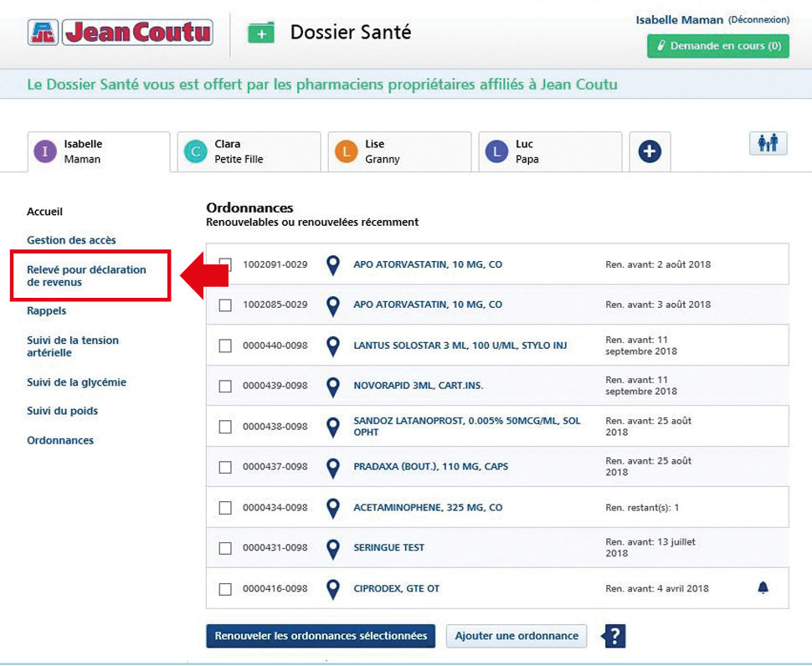Image resolution: width=812 pixels, height=666 pixels.
Task: Click Clara's teal avatar circle
Action: [x=196, y=151]
